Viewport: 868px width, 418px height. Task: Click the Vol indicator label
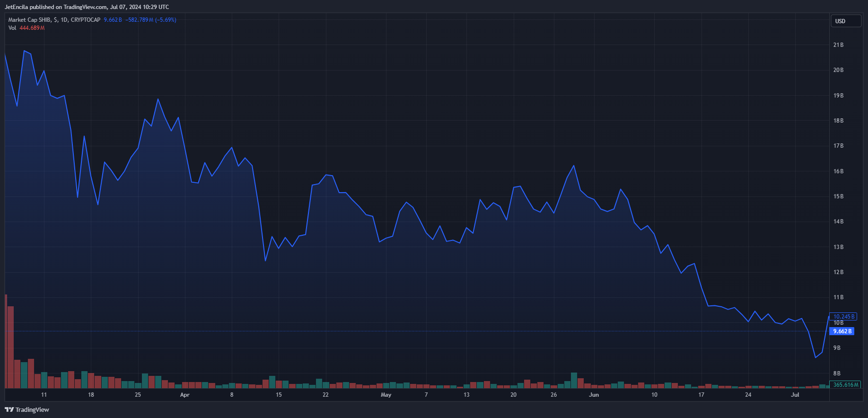tap(12, 28)
